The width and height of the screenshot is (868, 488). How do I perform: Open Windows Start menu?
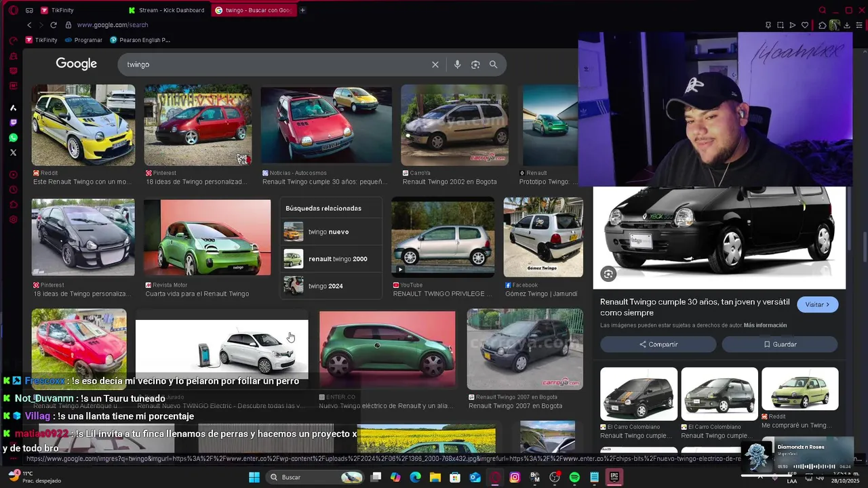pos(254,477)
